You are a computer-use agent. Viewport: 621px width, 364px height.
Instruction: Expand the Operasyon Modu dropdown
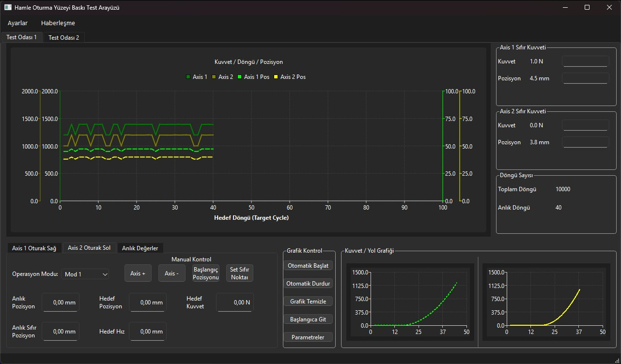pyautogui.click(x=85, y=274)
